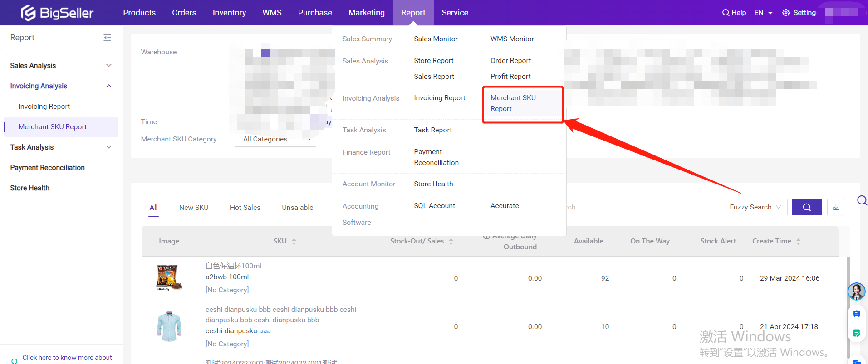The image size is (868, 364).
Task: Open the Help center
Action: 734,13
